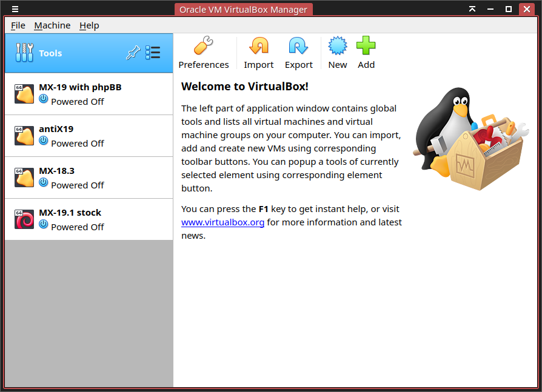Image resolution: width=542 pixels, height=392 pixels.
Task: Click the MX-18.3 OS icon
Action: pos(24,178)
